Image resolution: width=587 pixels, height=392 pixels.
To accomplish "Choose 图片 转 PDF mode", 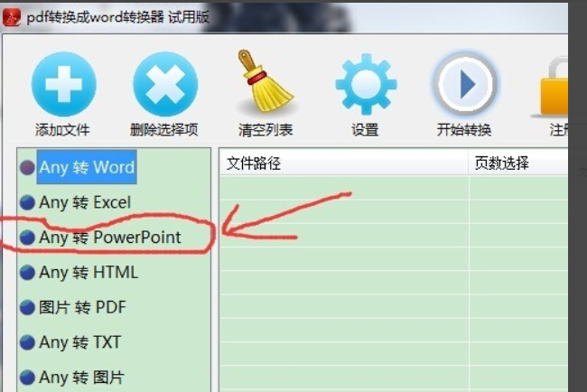I will pyautogui.click(x=82, y=307).
